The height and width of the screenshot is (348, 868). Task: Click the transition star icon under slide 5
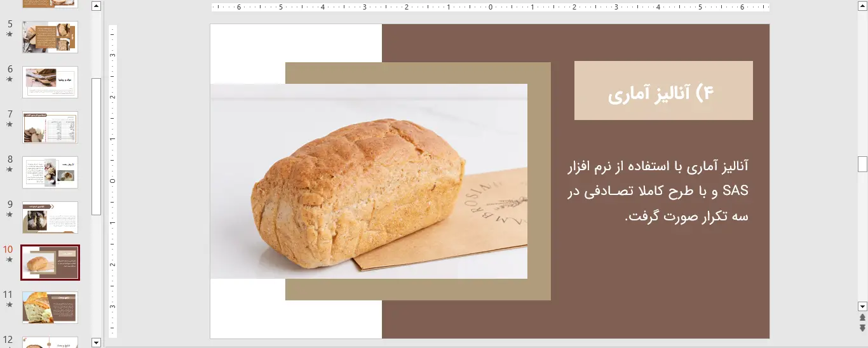click(9, 34)
